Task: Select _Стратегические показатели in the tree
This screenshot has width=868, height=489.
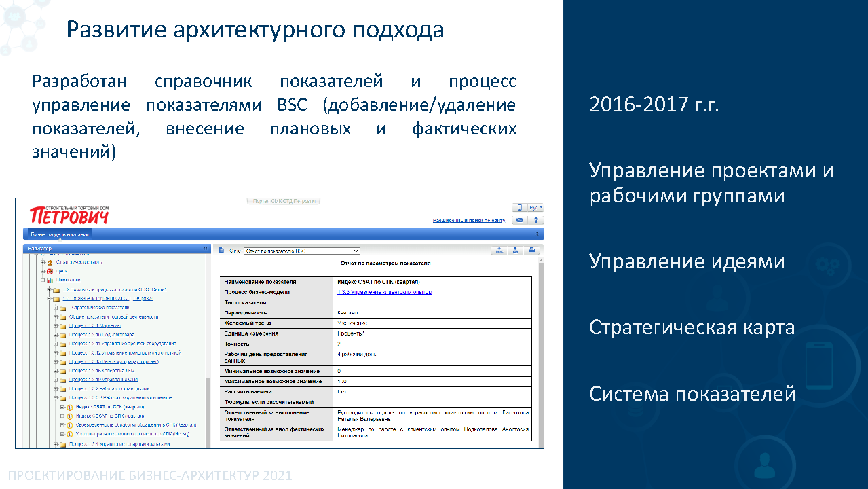Action: [x=99, y=307]
